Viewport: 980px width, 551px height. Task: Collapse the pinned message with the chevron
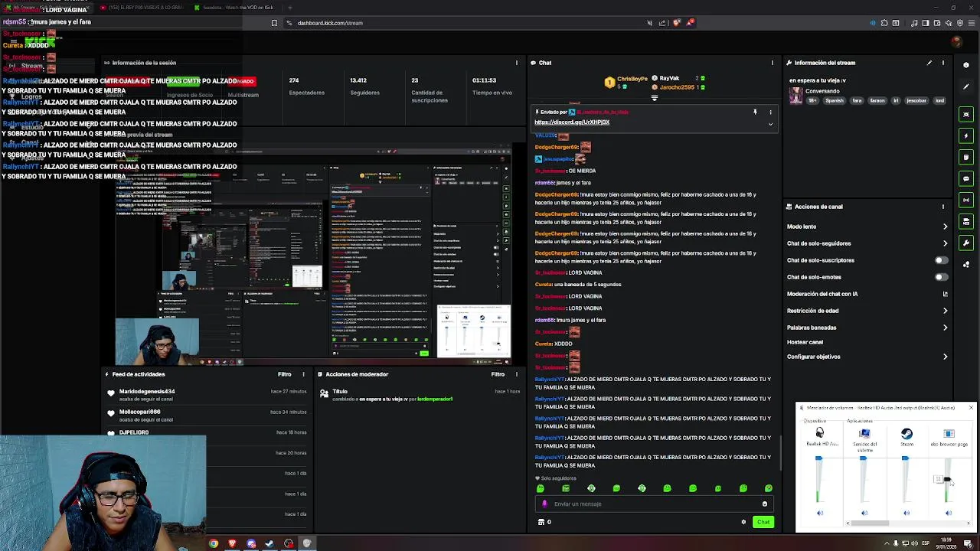(x=770, y=123)
